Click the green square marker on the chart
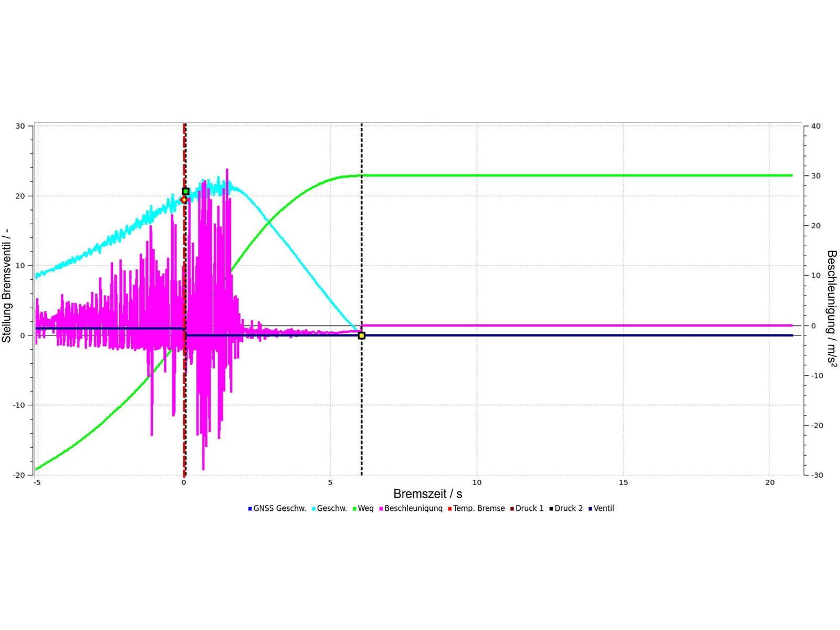Image resolution: width=840 pixels, height=630 pixels. 185,192
